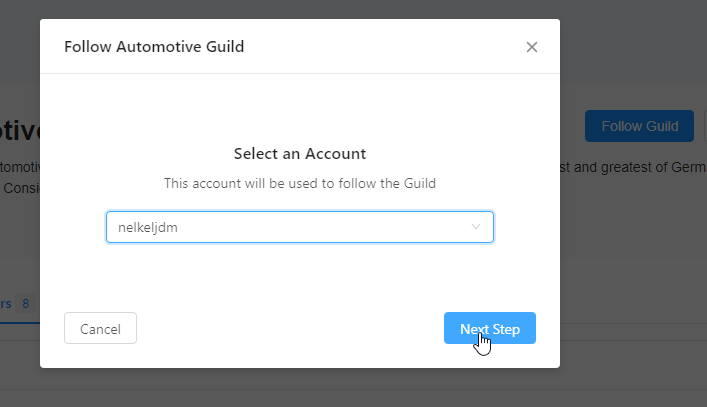The height and width of the screenshot is (407, 707).
Task: Switch to the partially hidden Followers tab
Action: 6,304
